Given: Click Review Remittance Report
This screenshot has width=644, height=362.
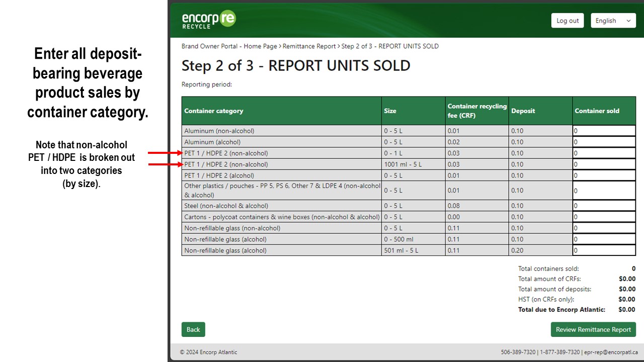Looking at the screenshot, I should click(593, 329).
